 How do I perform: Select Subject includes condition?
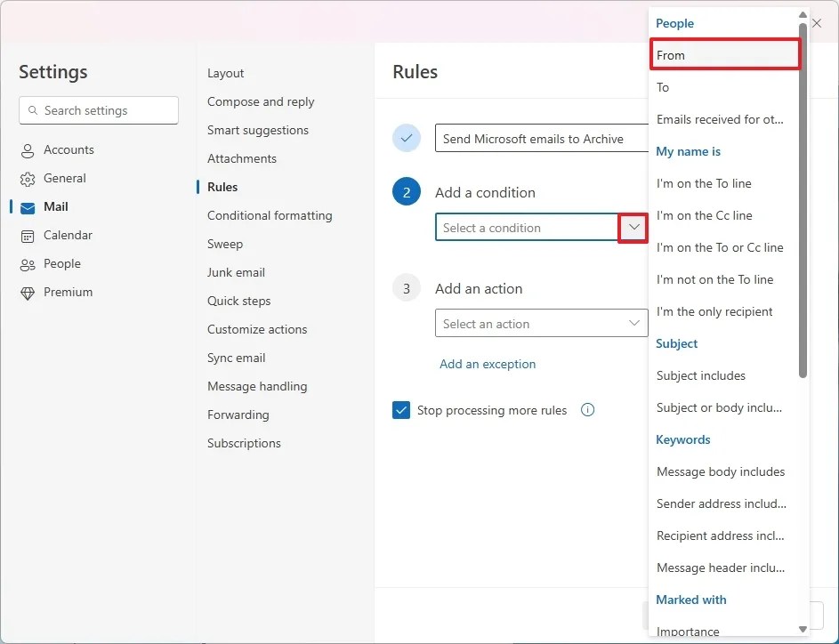point(700,375)
